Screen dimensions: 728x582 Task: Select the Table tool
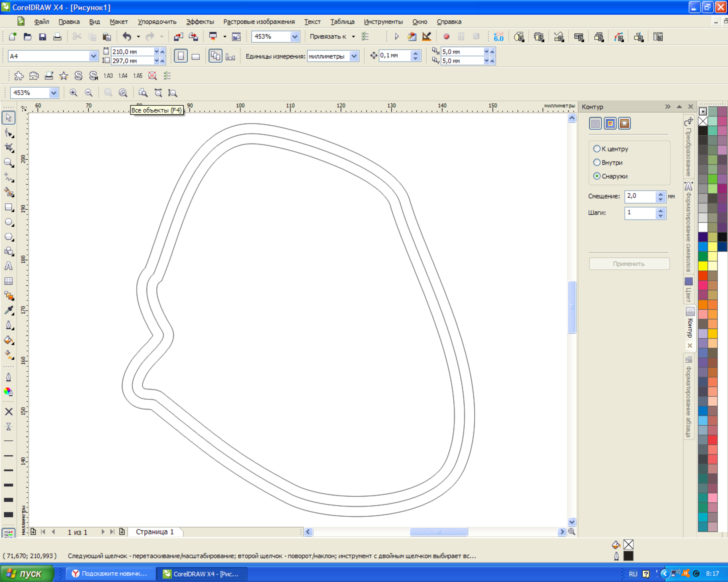point(8,281)
